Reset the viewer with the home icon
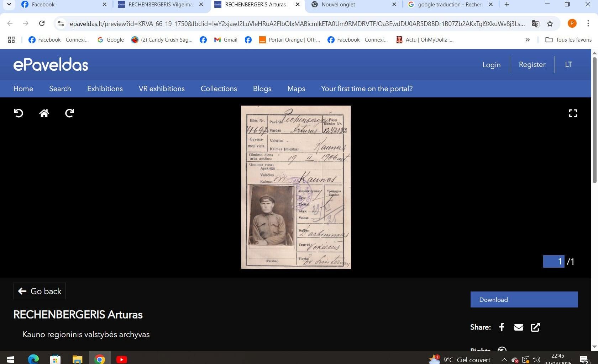Image resolution: width=598 pixels, height=364 pixels. [44, 113]
